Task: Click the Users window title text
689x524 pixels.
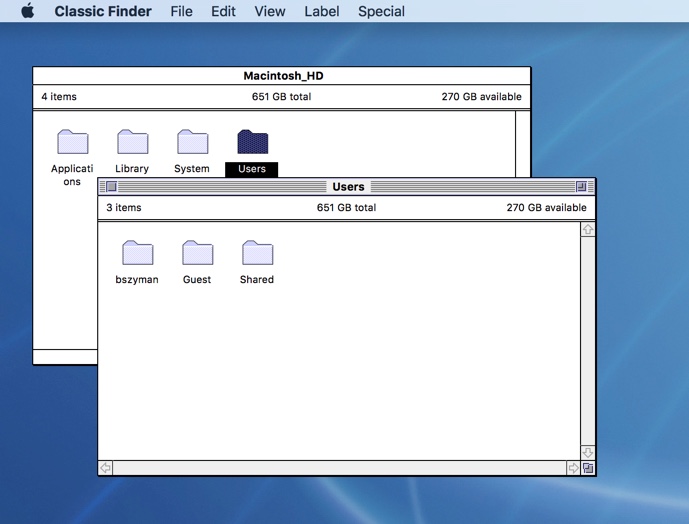Action: (348, 187)
